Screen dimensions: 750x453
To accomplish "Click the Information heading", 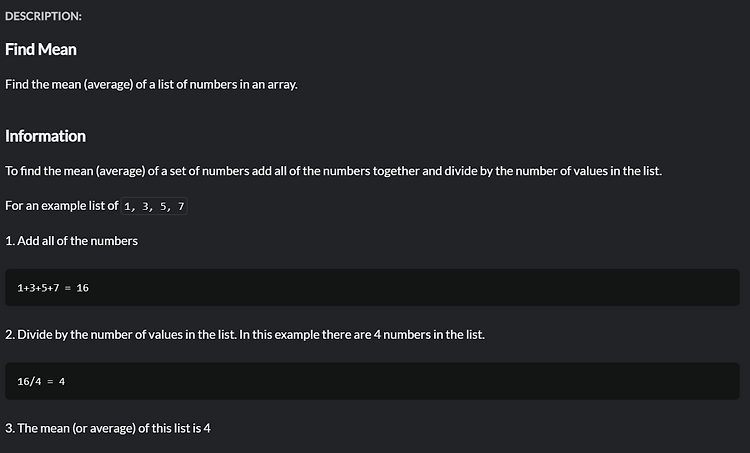I will point(45,136).
